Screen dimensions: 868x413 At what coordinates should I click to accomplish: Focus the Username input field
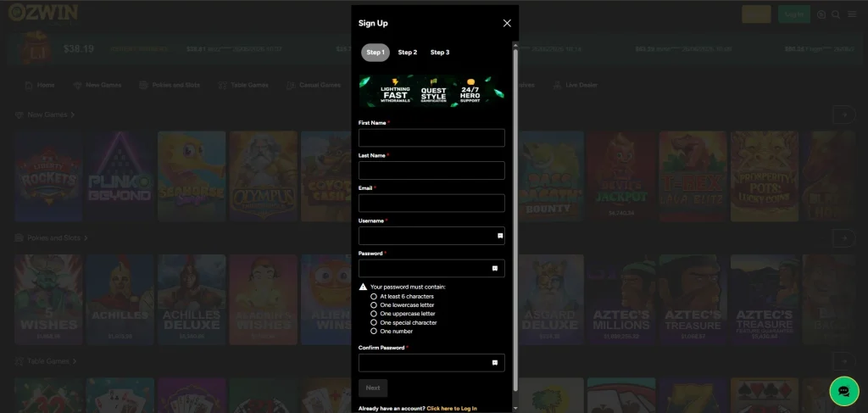coord(431,236)
